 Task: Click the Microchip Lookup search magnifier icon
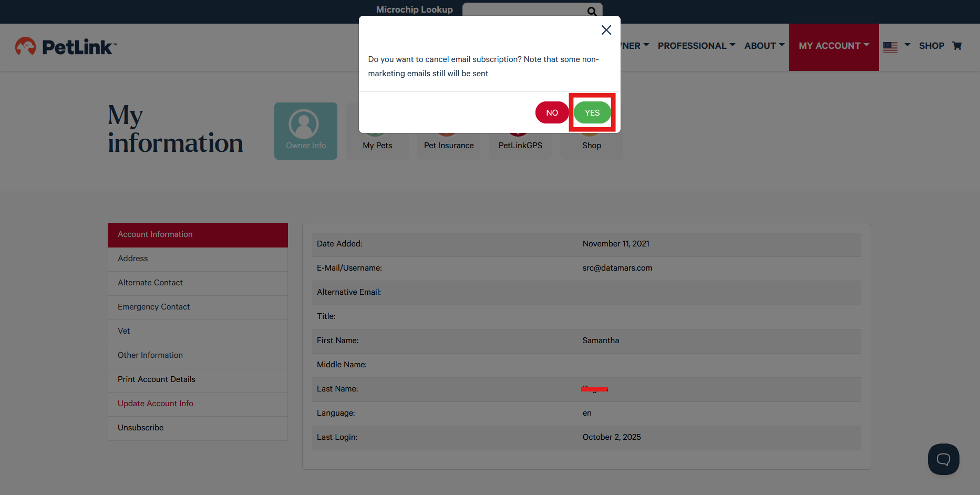[592, 11]
